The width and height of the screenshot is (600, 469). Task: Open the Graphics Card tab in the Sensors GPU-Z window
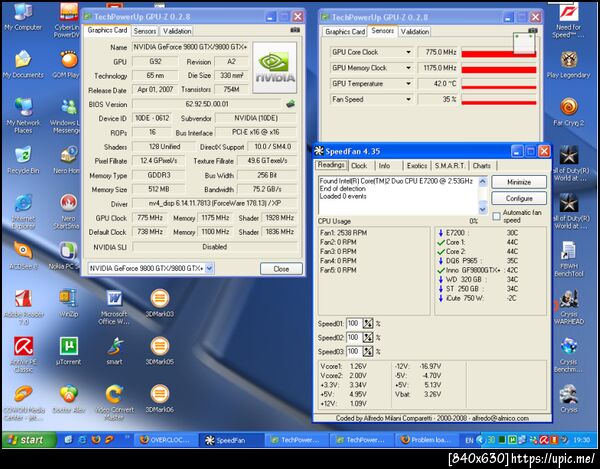(345, 31)
